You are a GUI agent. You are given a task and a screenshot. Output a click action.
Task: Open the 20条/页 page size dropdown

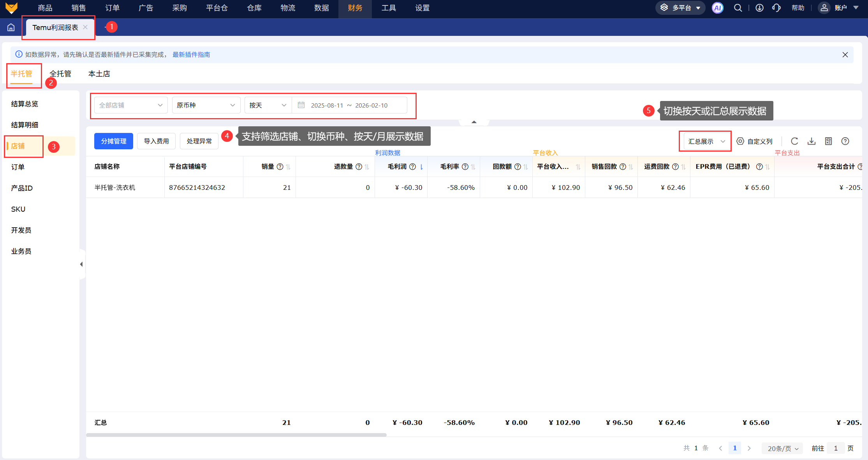pyautogui.click(x=783, y=448)
